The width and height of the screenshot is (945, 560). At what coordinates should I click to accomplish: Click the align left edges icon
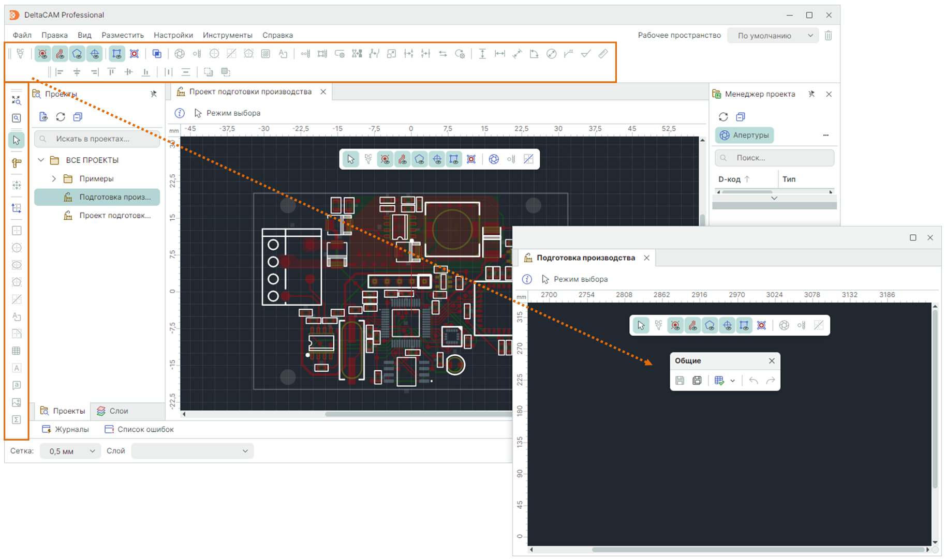(x=60, y=72)
